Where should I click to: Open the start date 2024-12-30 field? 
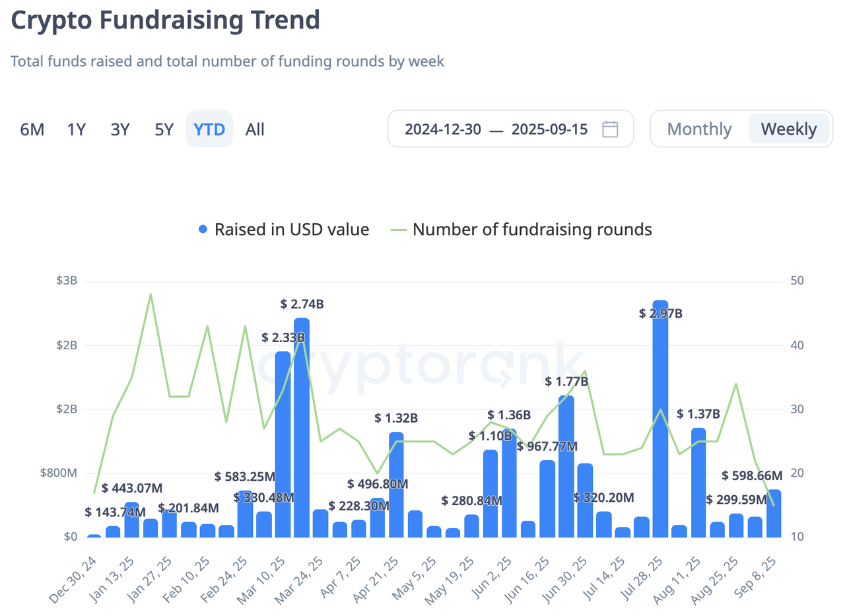pos(443,129)
